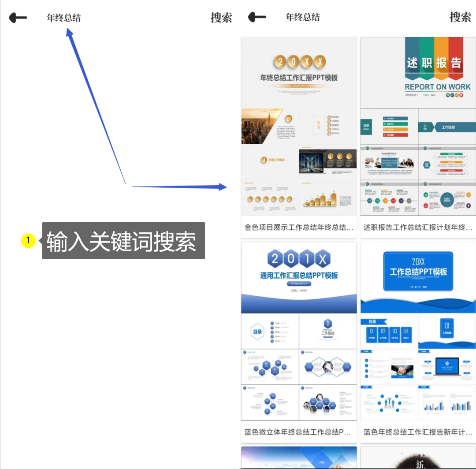Click the title 蓝色年终总结工作汇报告新年计…
Image resolution: width=476 pixels, height=469 pixels.
(x=418, y=432)
